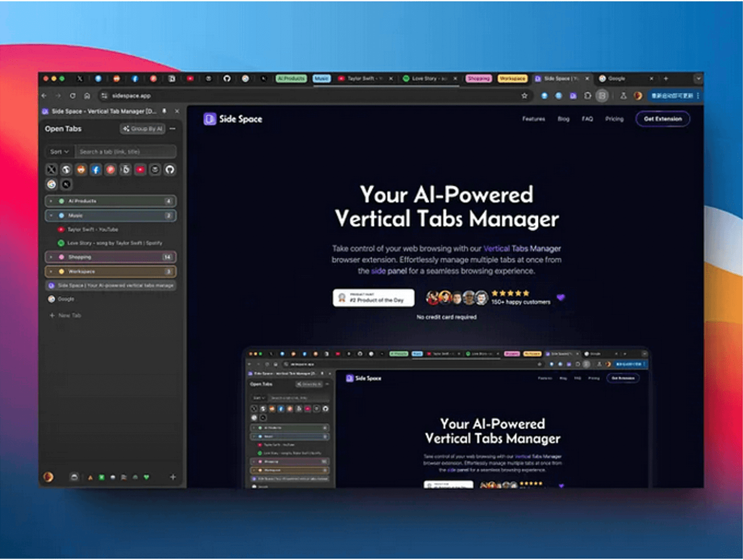This screenshot has width=743, height=560.
Task: Bookmark page with the star icon
Action: (x=524, y=96)
